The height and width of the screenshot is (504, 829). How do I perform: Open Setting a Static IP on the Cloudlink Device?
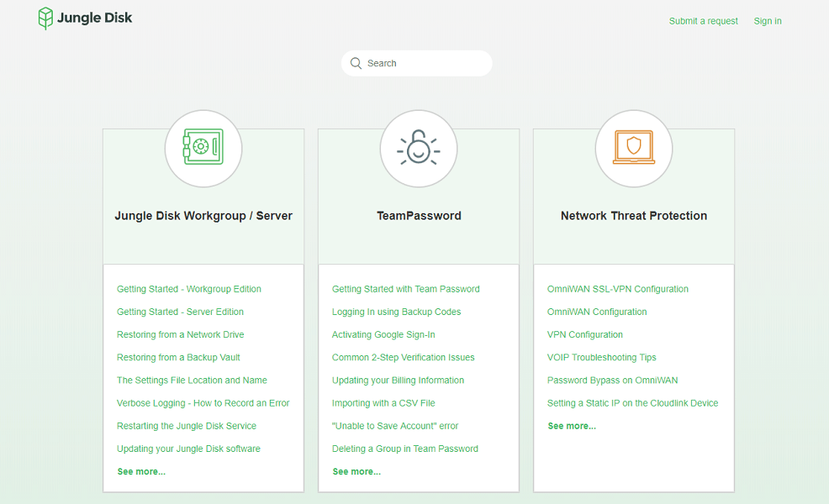(x=632, y=403)
